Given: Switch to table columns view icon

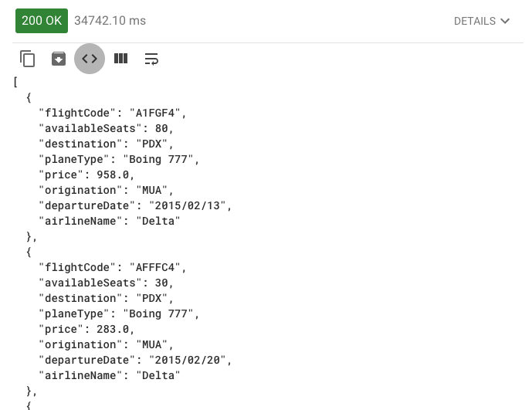Looking at the screenshot, I should [120, 59].
